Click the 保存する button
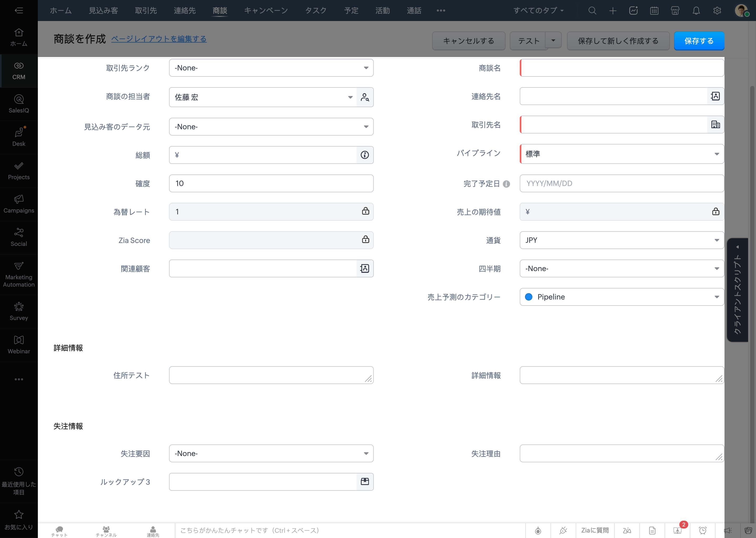The image size is (756, 538). [x=699, y=41]
